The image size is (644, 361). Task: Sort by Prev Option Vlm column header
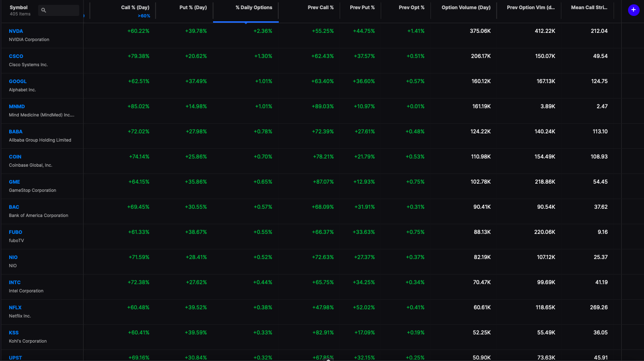coord(530,8)
